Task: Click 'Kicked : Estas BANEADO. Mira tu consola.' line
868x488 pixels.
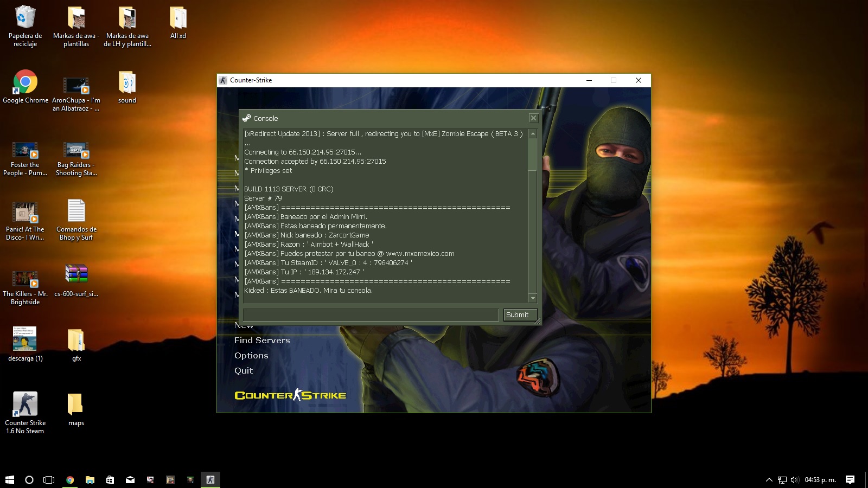Action: [308, 290]
